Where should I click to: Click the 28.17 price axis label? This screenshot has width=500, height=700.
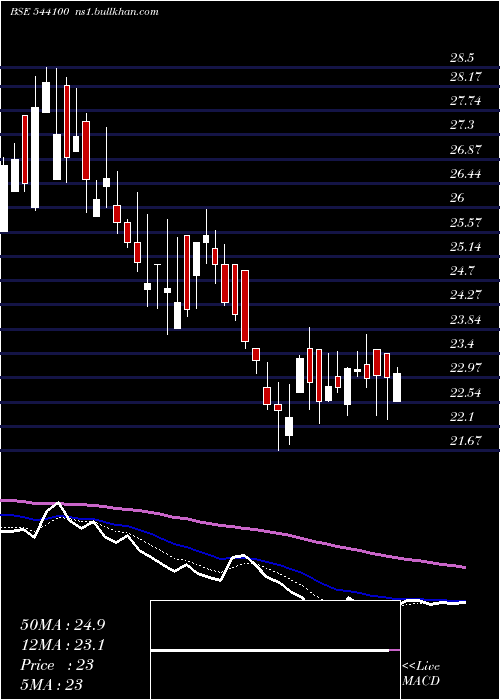point(466,77)
